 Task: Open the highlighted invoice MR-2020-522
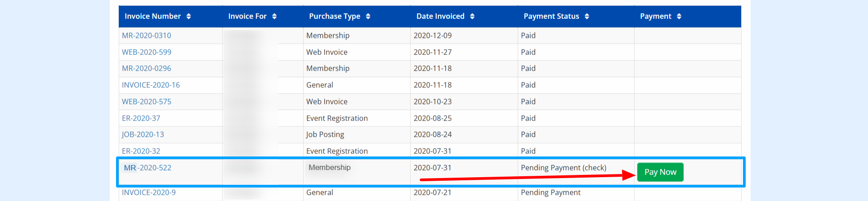(x=148, y=168)
